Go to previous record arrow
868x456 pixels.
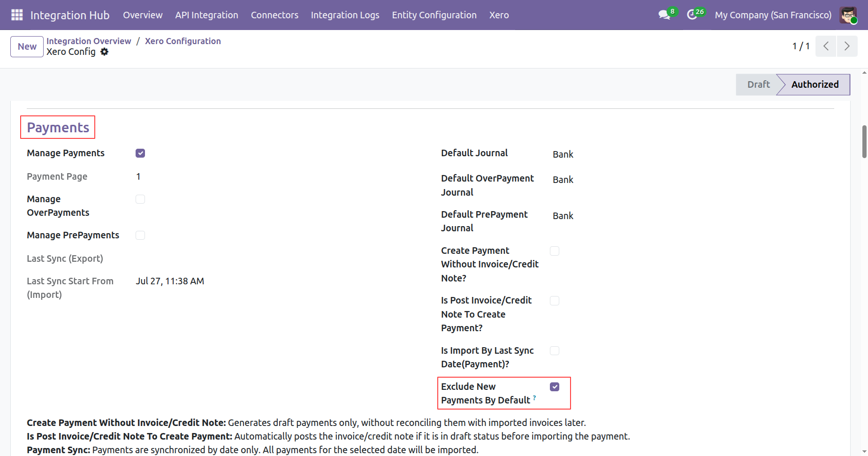pos(826,46)
